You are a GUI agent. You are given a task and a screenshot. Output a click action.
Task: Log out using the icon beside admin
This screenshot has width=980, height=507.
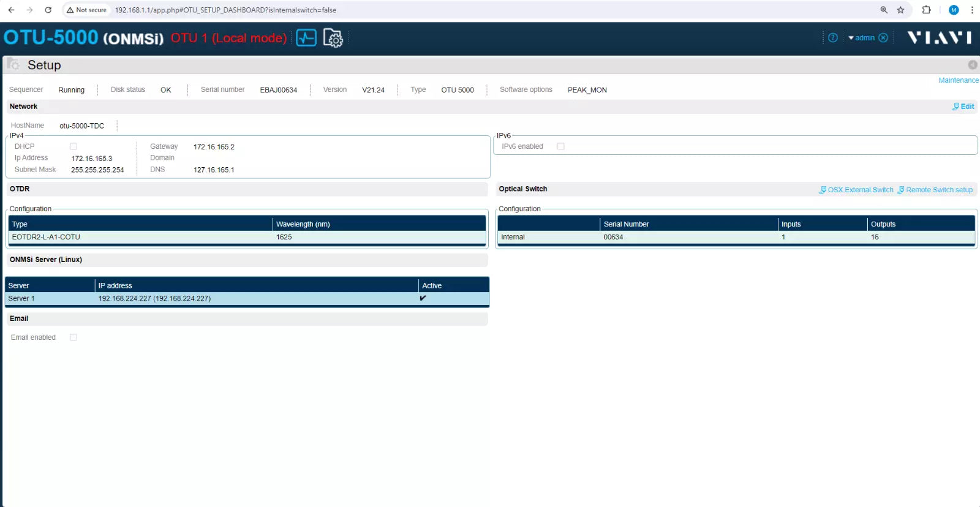(x=883, y=38)
